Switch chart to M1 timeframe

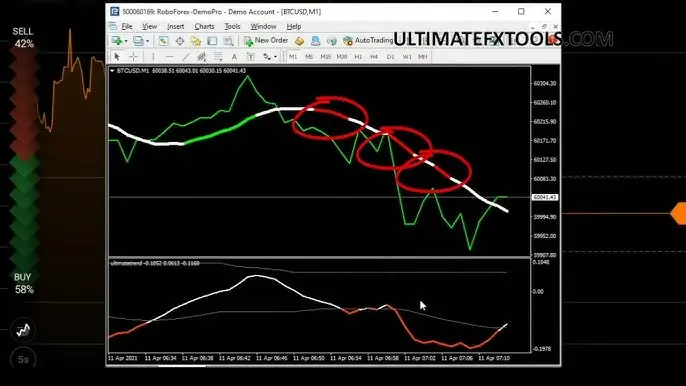click(x=293, y=56)
